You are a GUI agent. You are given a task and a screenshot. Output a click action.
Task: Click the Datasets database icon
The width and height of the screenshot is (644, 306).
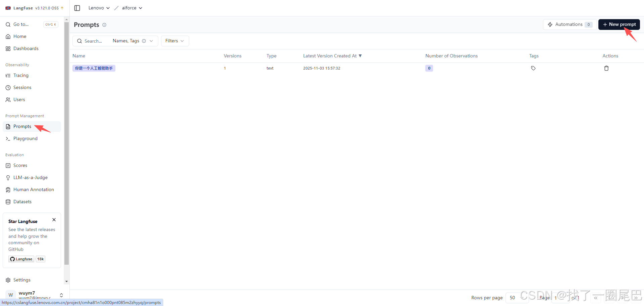click(8, 202)
